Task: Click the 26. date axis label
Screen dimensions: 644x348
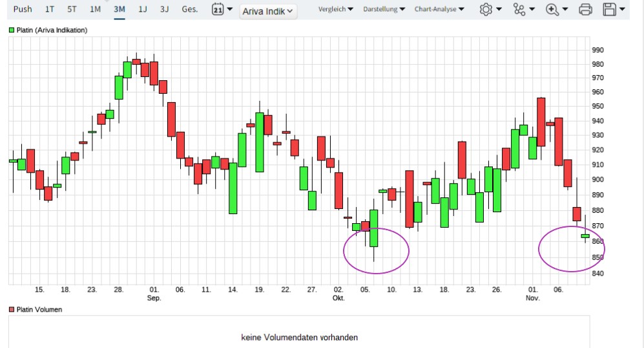Action: (497, 290)
